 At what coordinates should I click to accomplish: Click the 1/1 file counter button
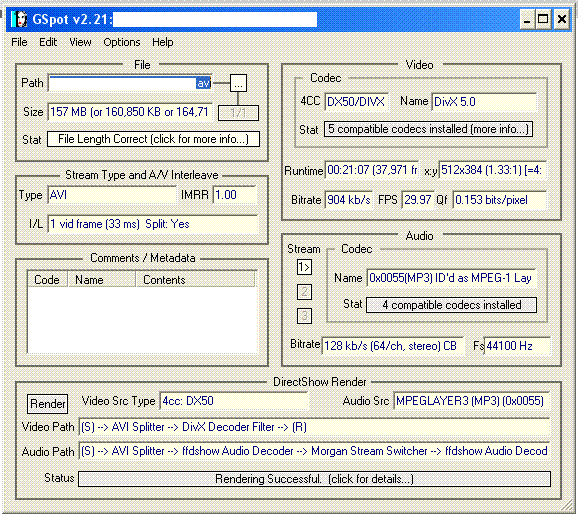coord(238,113)
